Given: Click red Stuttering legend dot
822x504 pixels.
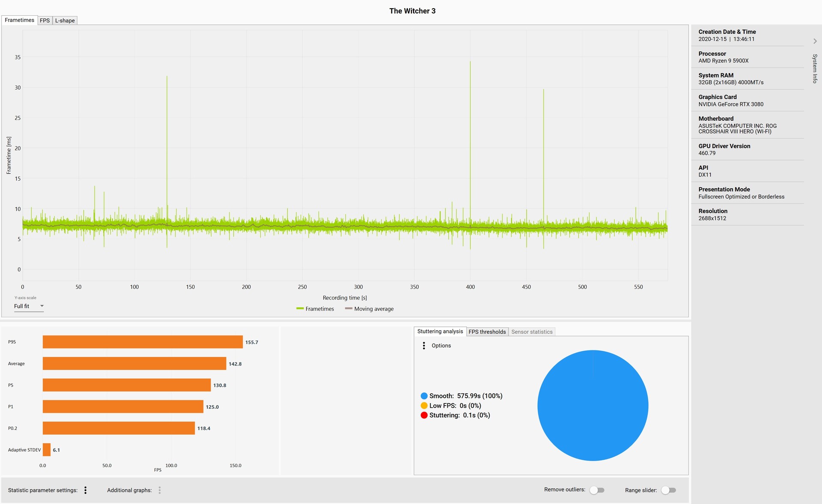Looking at the screenshot, I should 424,415.
